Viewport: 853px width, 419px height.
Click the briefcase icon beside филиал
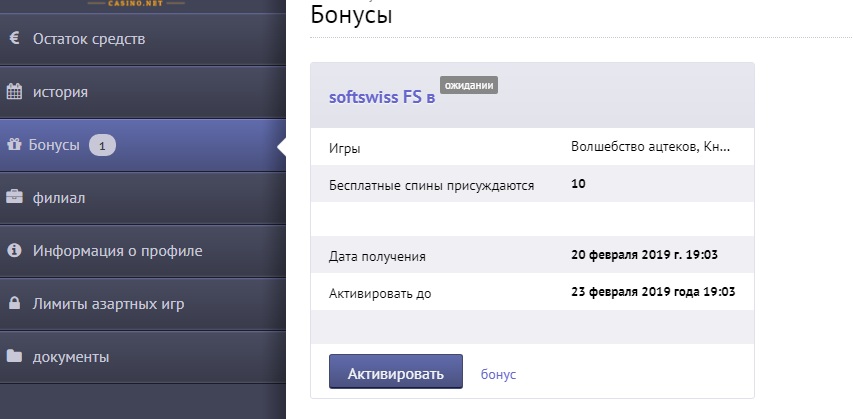pyautogui.click(x=14, y=198)
